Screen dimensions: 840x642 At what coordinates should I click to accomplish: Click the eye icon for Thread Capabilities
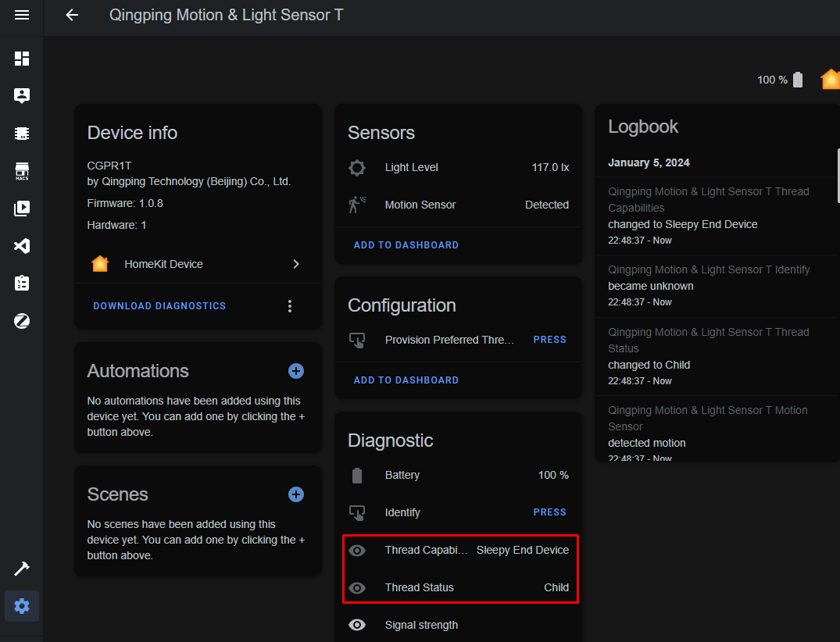(357, 551)
